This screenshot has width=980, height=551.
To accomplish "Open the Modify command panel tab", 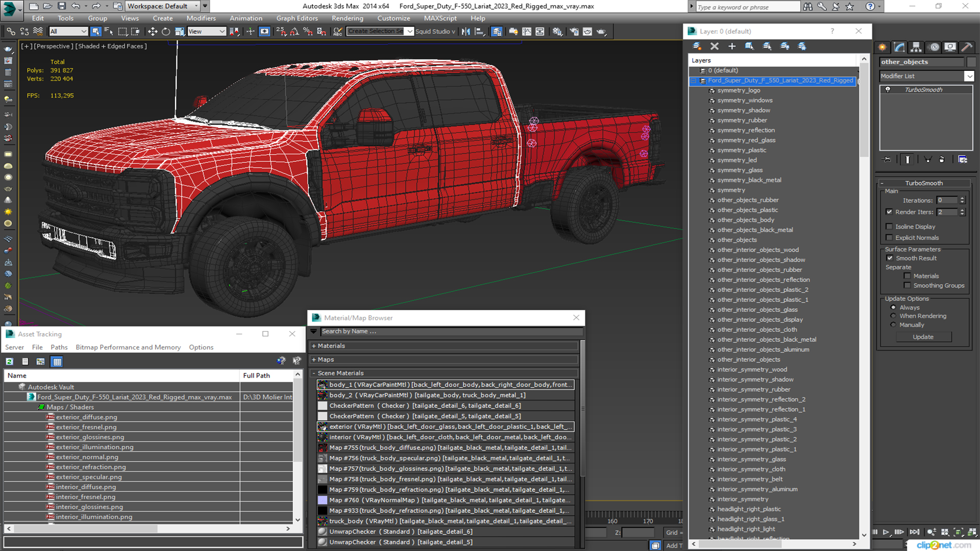I will coord(900,47).
